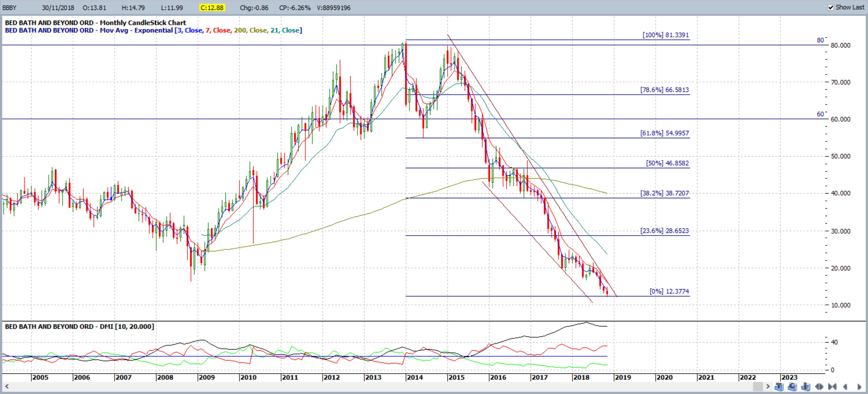Click the 80 horizontal line label
868x394 pixels.
[x=820, y=40]
